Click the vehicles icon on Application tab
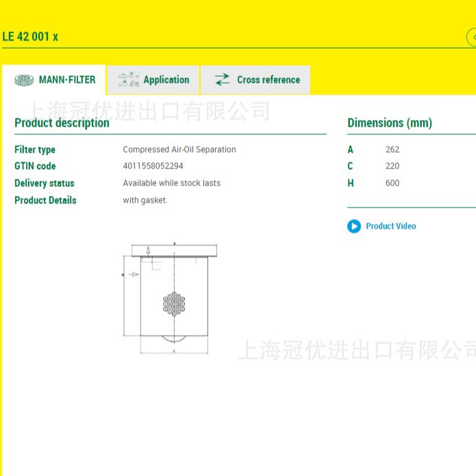This screenshot has height=476, width=476. [x=129, y=79]
